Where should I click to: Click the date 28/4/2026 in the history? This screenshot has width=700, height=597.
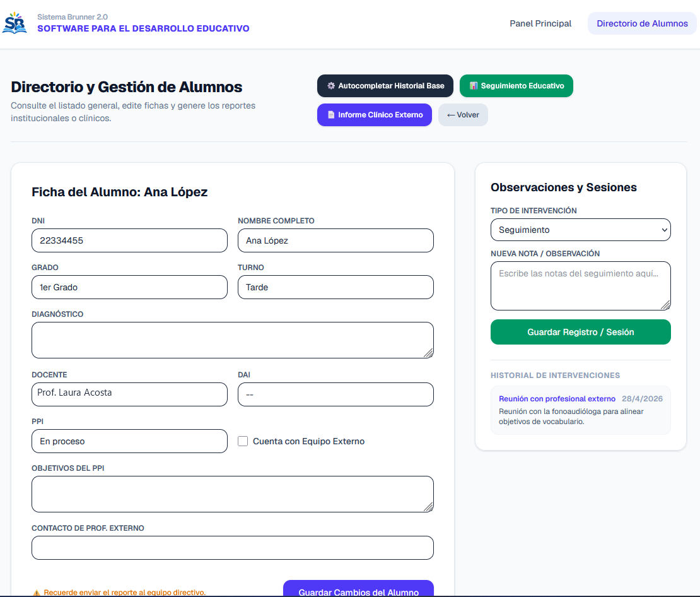tap(642, 399)
